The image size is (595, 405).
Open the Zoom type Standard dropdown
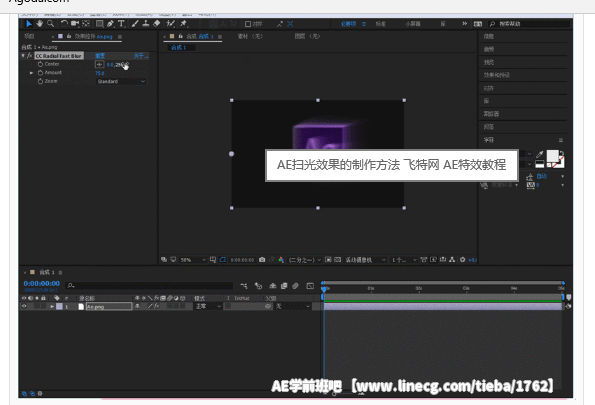point(121,81)
